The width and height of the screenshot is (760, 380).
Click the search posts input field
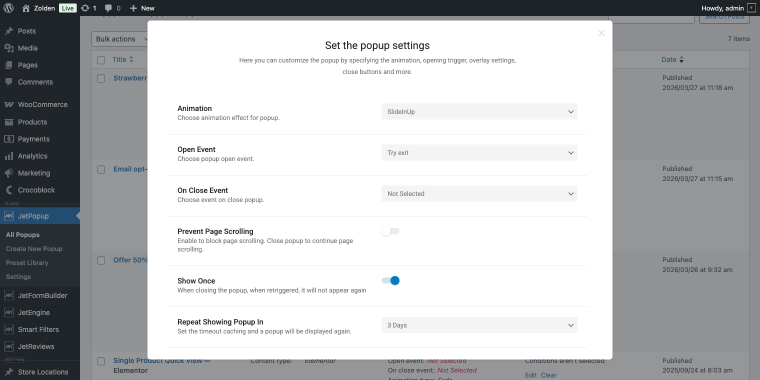(x=651, y=19)
